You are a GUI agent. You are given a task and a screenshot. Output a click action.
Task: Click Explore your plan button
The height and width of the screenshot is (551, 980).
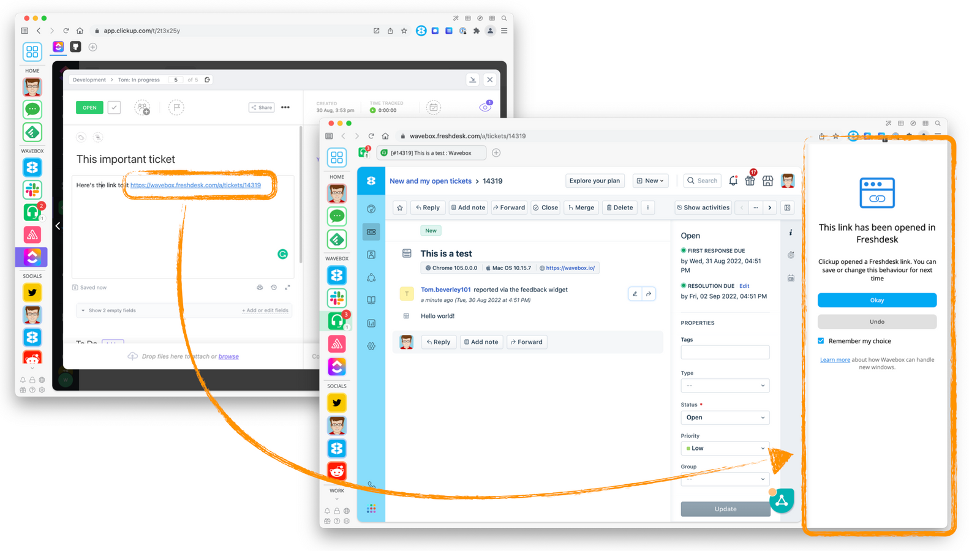coord(594,181)
